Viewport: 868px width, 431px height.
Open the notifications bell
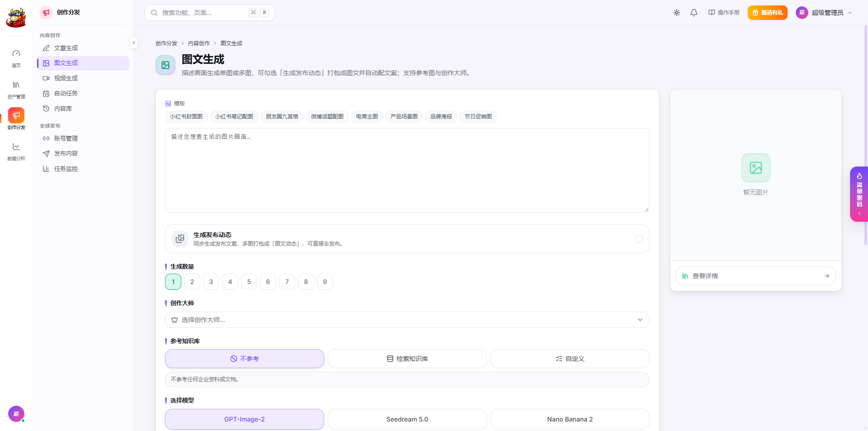tap(694, 13)
